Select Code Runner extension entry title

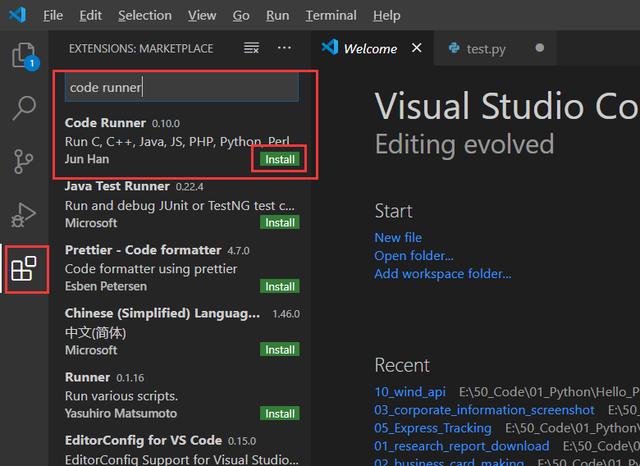[105, 123]
